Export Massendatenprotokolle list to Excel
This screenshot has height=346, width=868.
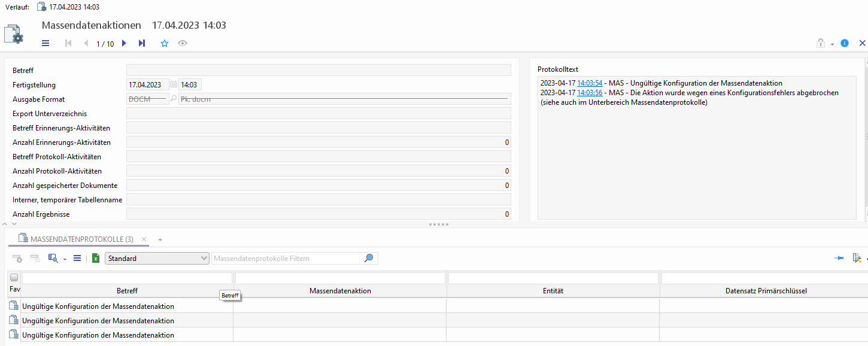(95, 258)
